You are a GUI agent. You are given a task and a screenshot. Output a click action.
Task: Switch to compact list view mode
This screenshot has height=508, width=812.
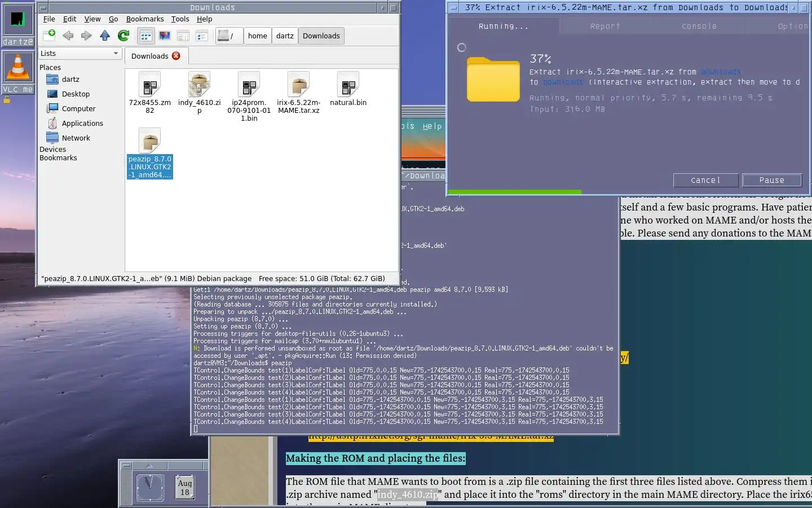[183, 36]
